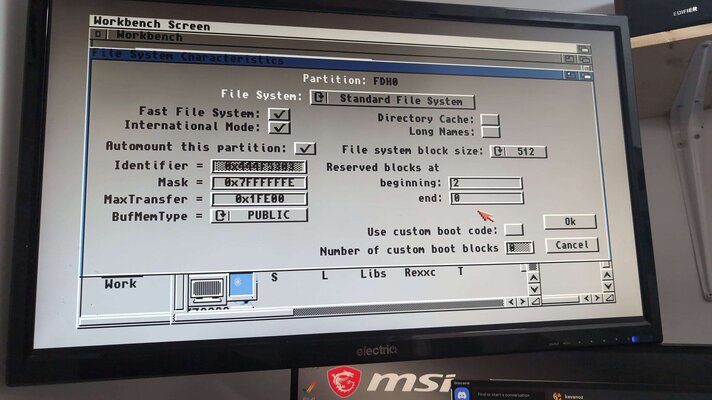The width and height of the screenshot is (712, 400).
Task: Click the Cancel button
Action: [x=572, y=245]
